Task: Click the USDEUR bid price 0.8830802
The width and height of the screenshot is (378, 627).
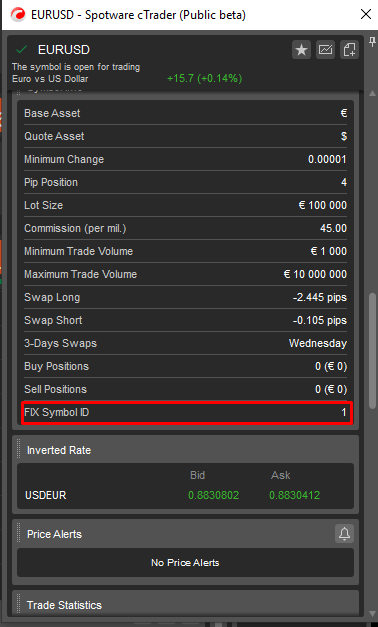Action: tap(214, 495)
